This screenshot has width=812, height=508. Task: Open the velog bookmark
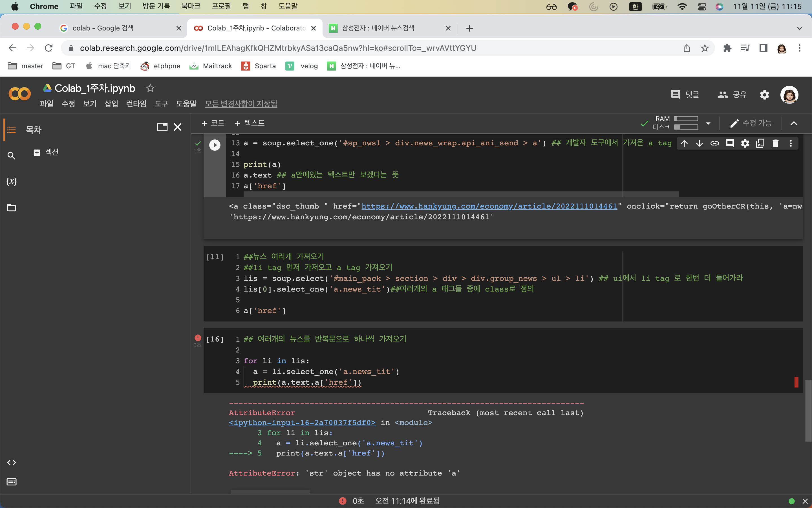click(x=302, y=66)
